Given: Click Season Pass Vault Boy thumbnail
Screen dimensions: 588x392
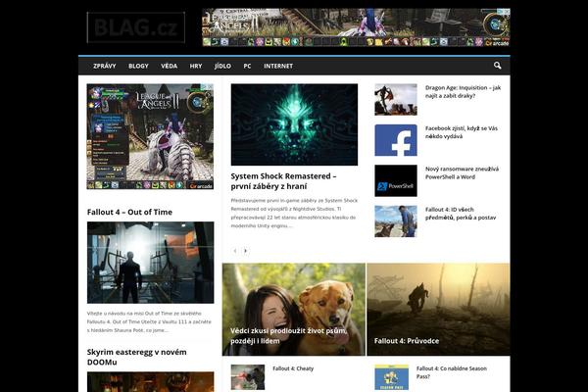Looking at the screenshot, I should click(391, 377).
